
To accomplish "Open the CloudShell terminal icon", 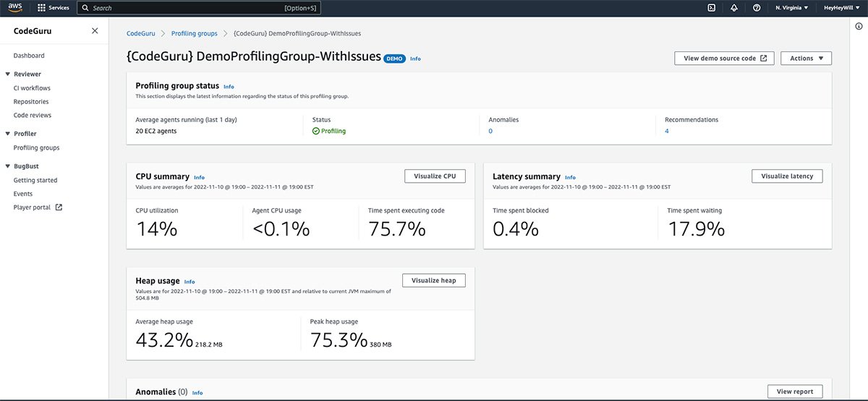I will click(x=711, y=8).
